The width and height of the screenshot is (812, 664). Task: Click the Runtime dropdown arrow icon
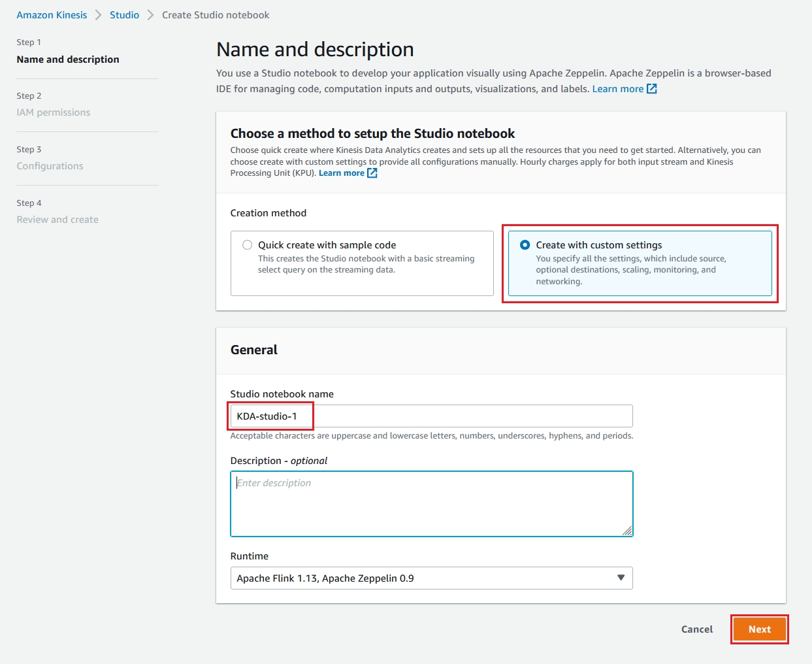[x=621, y=578]
